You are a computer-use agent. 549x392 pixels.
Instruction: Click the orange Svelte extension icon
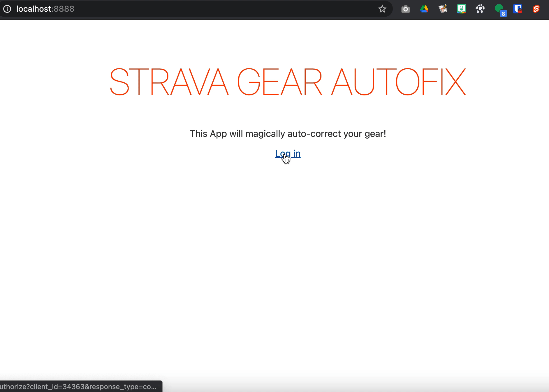coord(536,9)
